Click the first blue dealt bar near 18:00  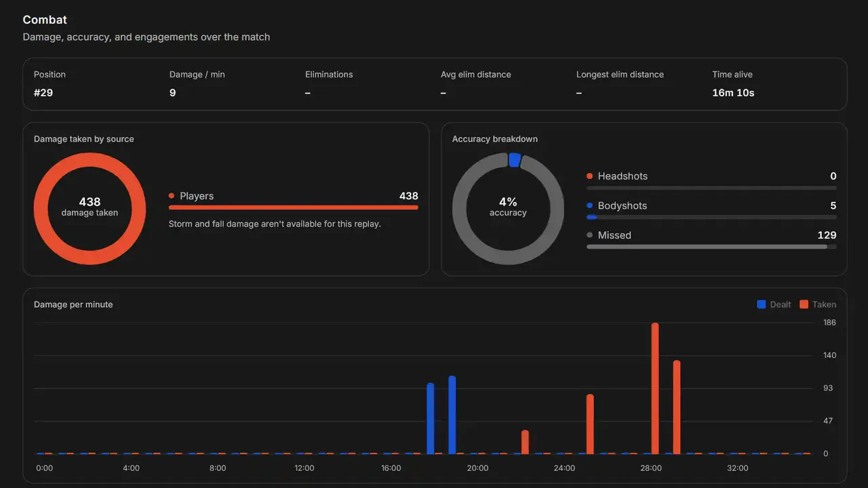[431, 419]
